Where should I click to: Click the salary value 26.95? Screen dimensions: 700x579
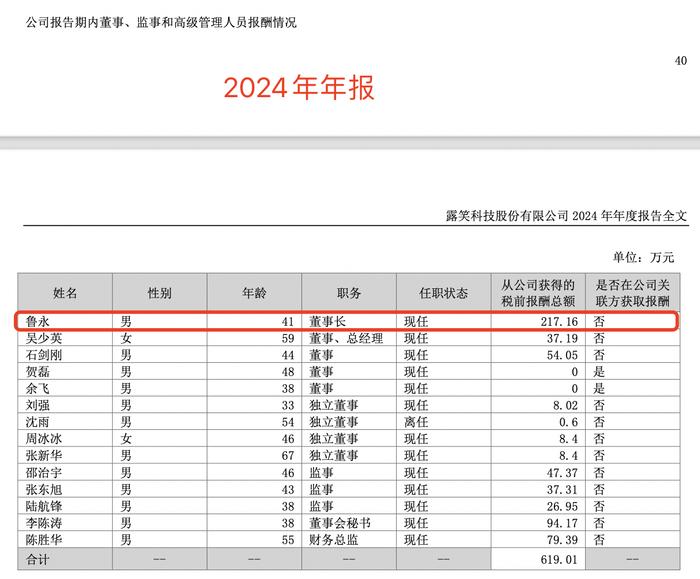[562, 507]
